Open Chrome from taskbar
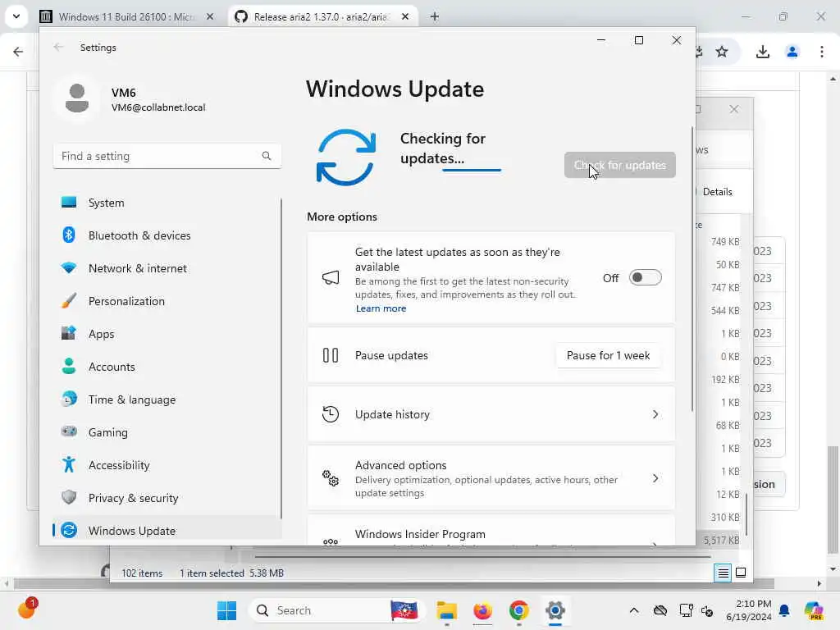The height and width of the screenshot is (630, 840). tap(518, 610)
